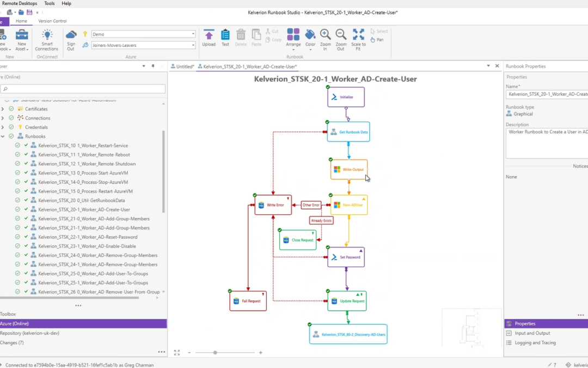Select the Write Error SQL node
Image resolution: width=588 pixels, height=368 pixels.
click(x=273, y=205)
